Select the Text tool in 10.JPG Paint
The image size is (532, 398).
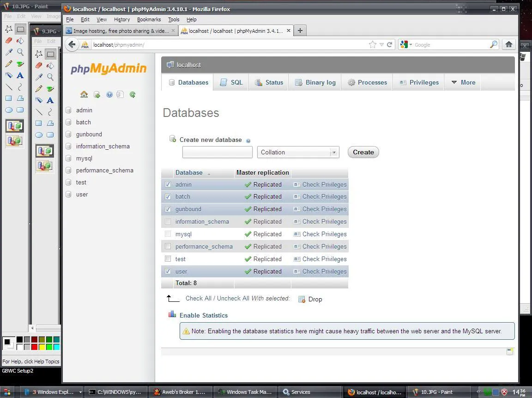tap(20, 75)
